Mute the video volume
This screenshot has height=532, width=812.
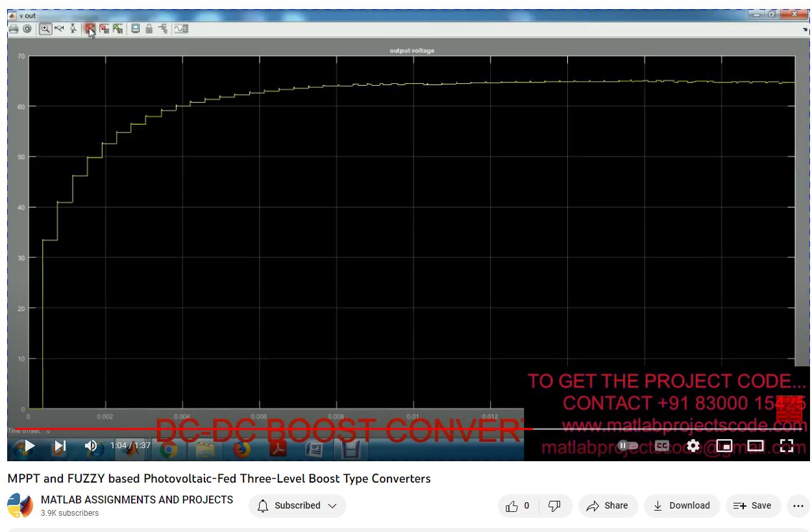[91, 446]
